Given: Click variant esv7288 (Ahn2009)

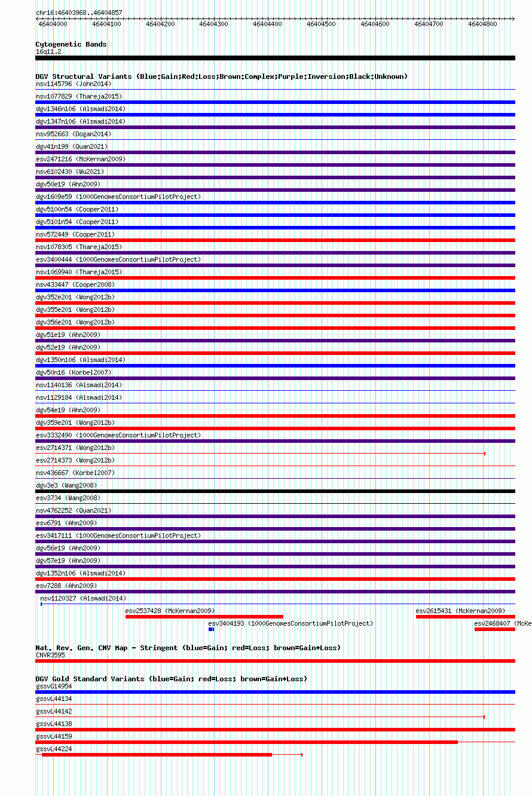Looking at the screenshot, I should [x=66, y=586].
